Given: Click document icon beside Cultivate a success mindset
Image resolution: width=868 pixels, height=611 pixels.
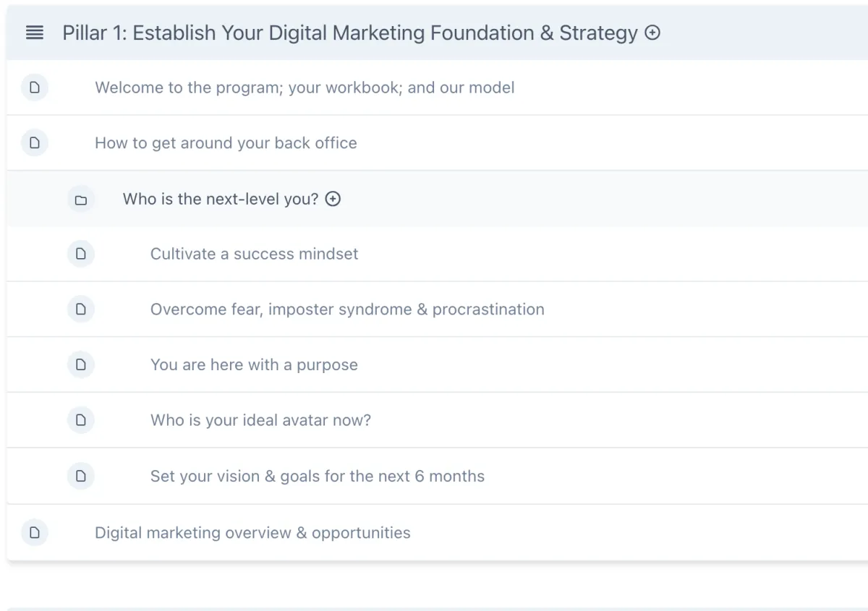Looking at the screenshot, I should pyautogui.click(x=81, y=254).
